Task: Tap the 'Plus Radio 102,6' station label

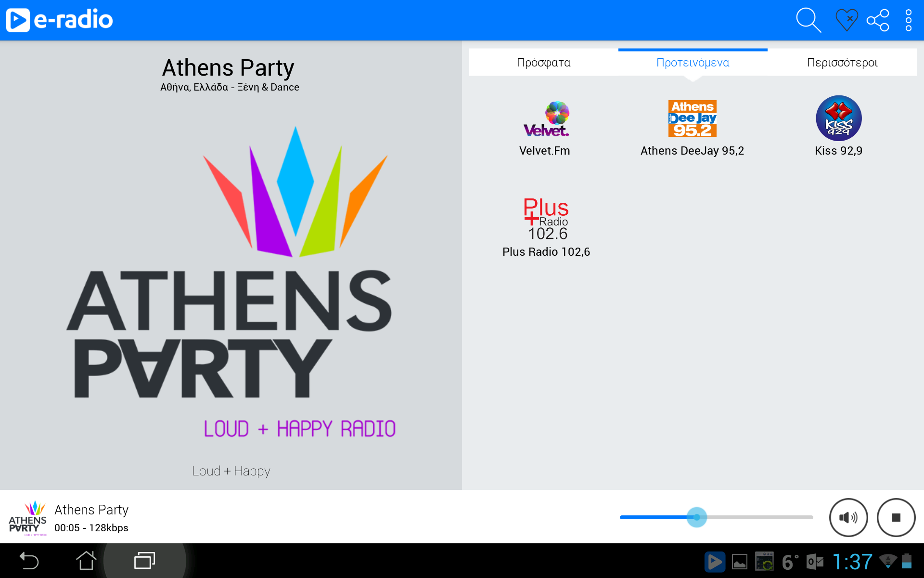Action: click(x=546, y=252)
